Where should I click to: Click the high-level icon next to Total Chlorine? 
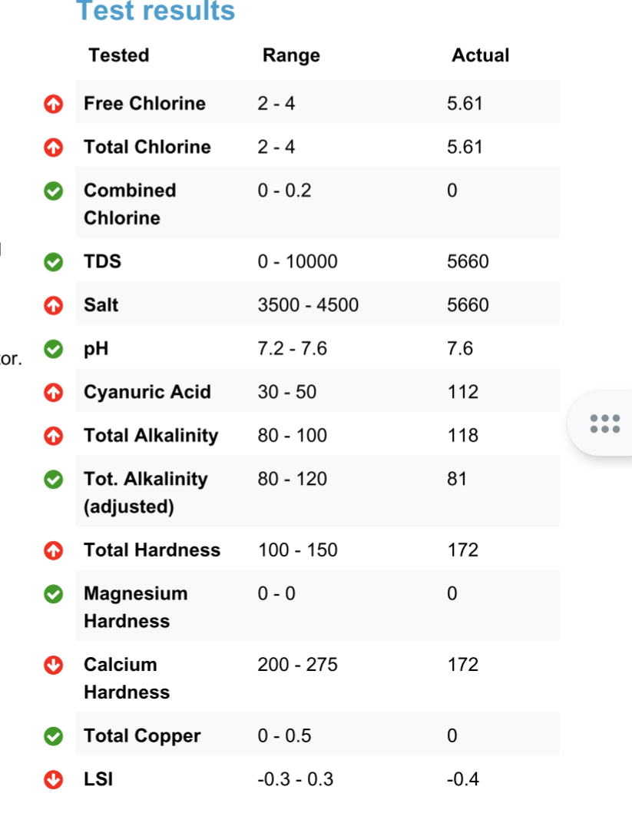tap(54, 147)
